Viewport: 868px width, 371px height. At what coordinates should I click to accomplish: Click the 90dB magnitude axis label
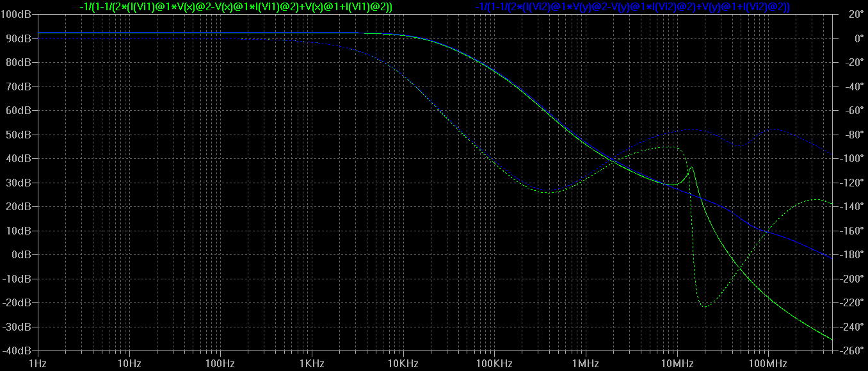pos(19,38)
